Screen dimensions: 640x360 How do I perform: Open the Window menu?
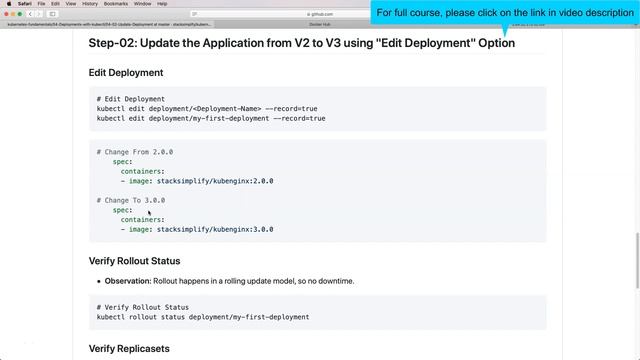coord(142,4)
